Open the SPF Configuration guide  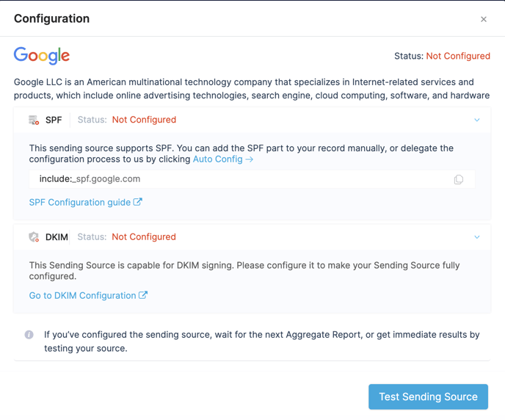click(80, 202)
